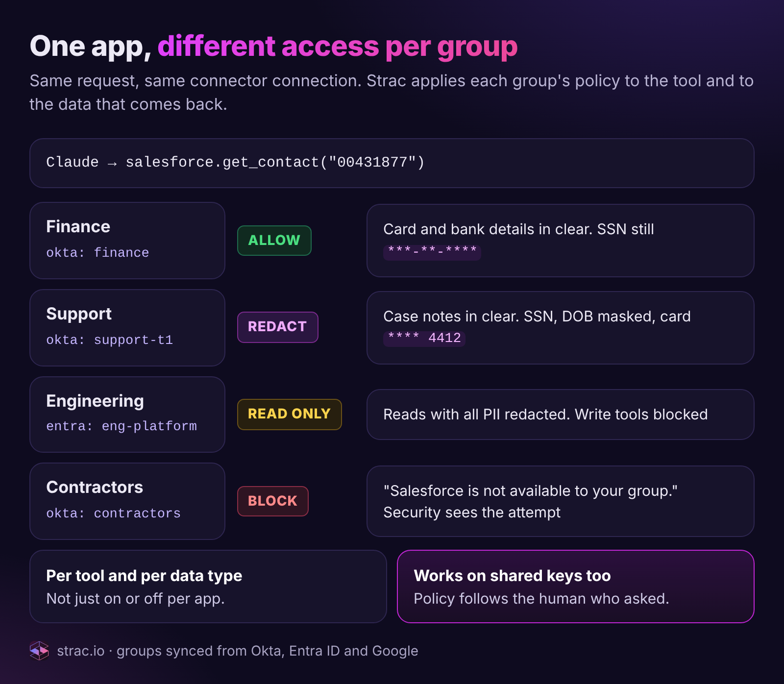Click 'Not just on or off per app.' text
Viewport: 784px width, 684px height.
(136, 599)
